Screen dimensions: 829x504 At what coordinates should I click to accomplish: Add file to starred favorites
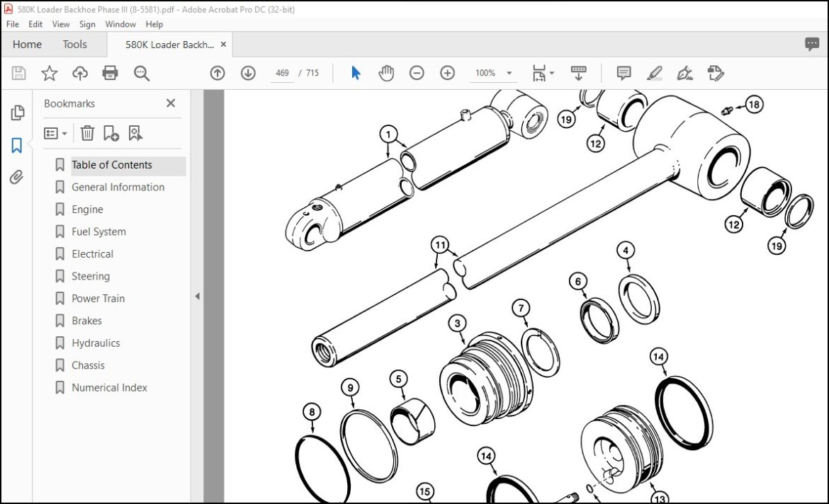[49, 73]
